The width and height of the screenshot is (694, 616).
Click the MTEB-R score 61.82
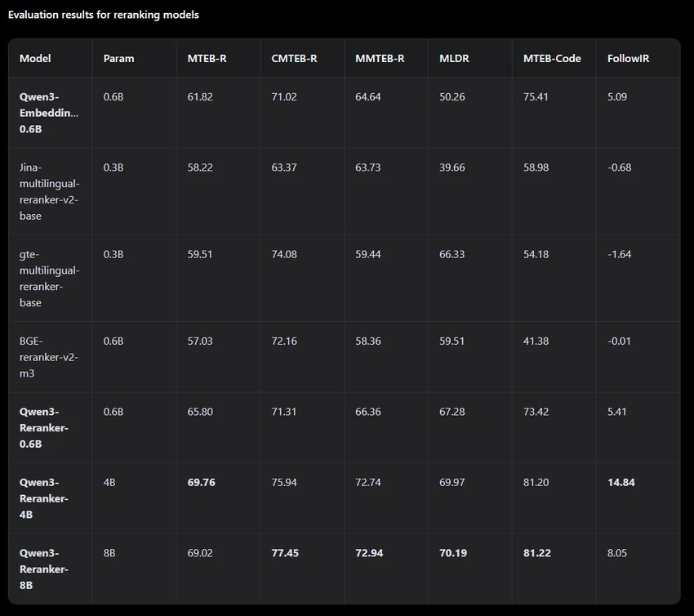click(200, 96)
